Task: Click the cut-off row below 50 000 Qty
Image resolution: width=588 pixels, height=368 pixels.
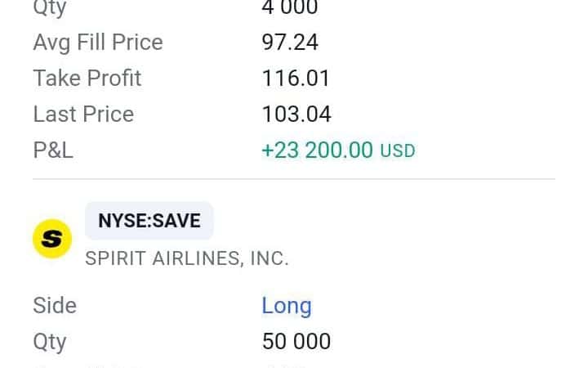Action: (294, 366)
